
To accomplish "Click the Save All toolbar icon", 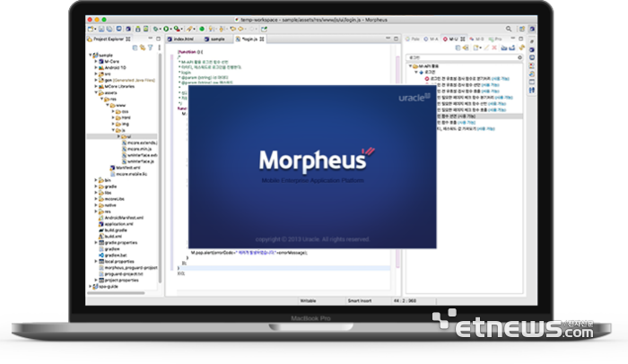I will click(x=109, y=29).
